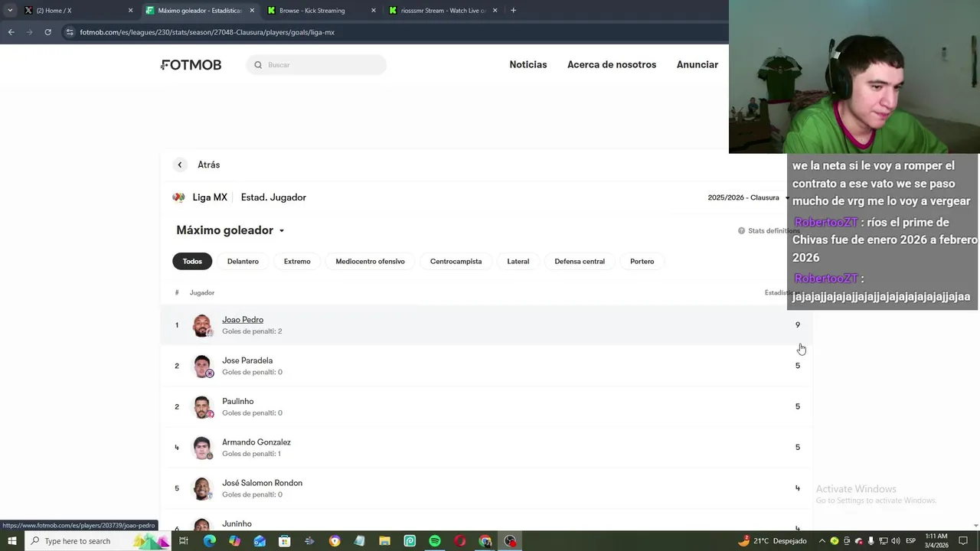
Task: Close the Home / X tab
Action: tap(130, 11)
